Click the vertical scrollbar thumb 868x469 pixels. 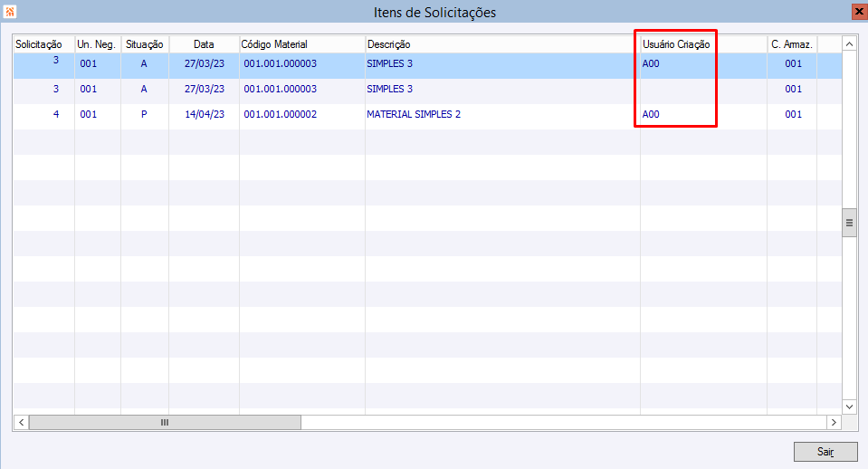pos(849,223)
